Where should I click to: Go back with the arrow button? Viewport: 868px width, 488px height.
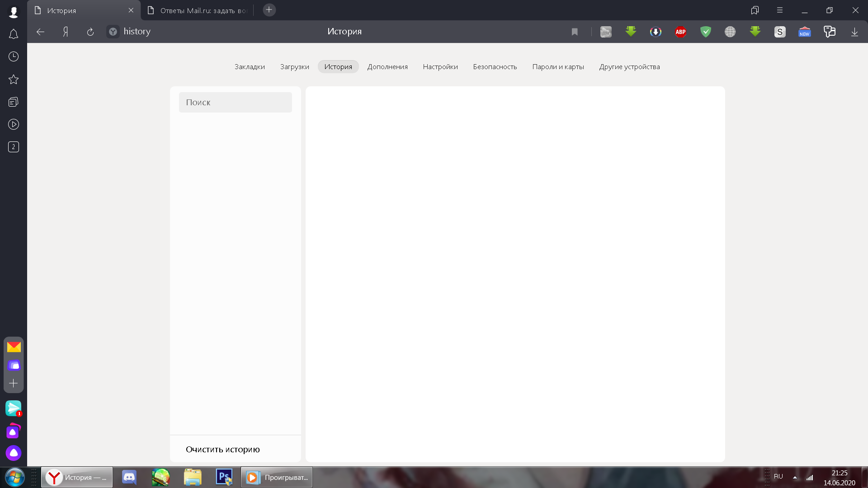pos(40,32)
